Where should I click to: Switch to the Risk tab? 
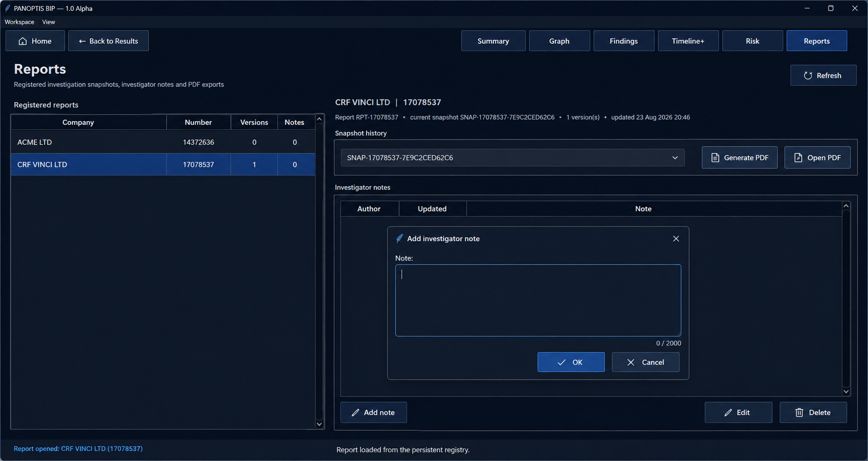point(753,41)
